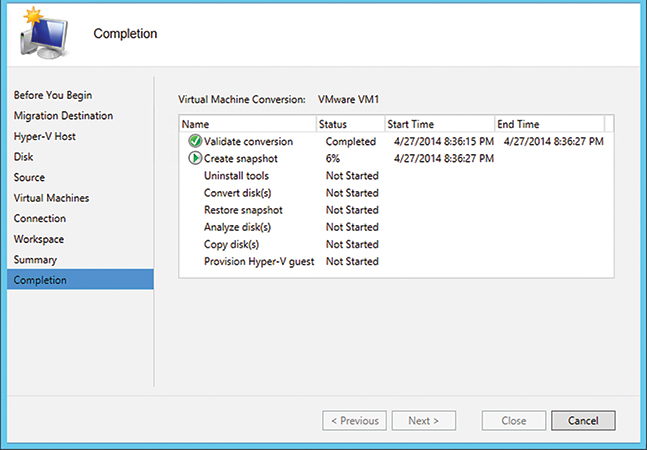
Task: Select the highlighted Completion step
Action: coord(80,280)
